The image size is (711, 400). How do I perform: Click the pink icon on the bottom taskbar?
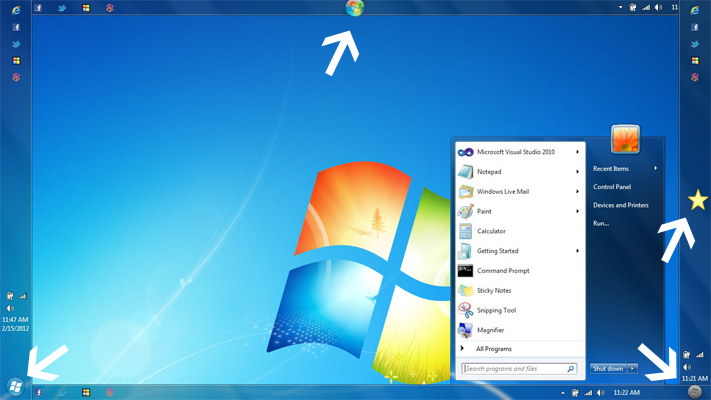tap(109, 392)
